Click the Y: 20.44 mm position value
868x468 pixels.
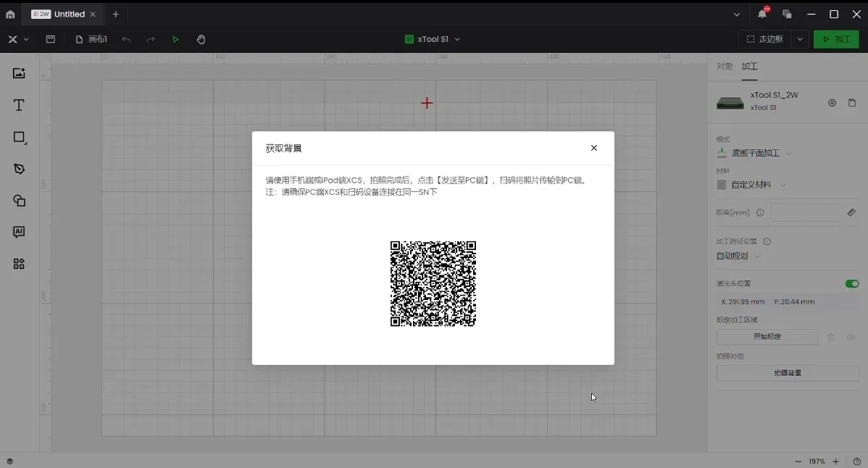pyautogui.click(x=794, y=302)
